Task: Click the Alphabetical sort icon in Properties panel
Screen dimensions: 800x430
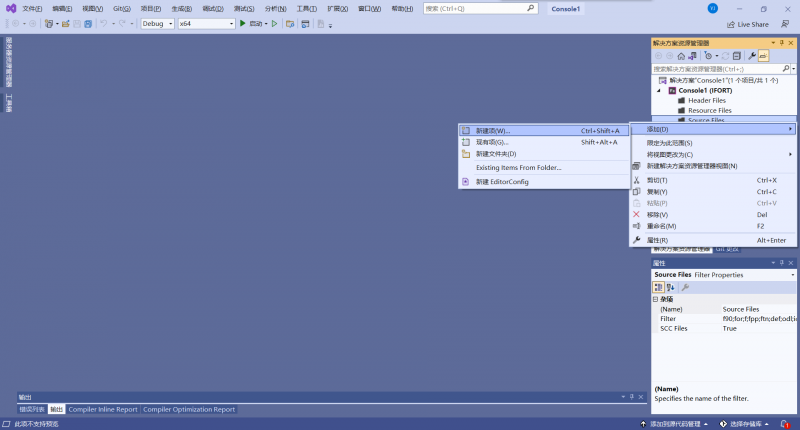Action: [671, 287]
